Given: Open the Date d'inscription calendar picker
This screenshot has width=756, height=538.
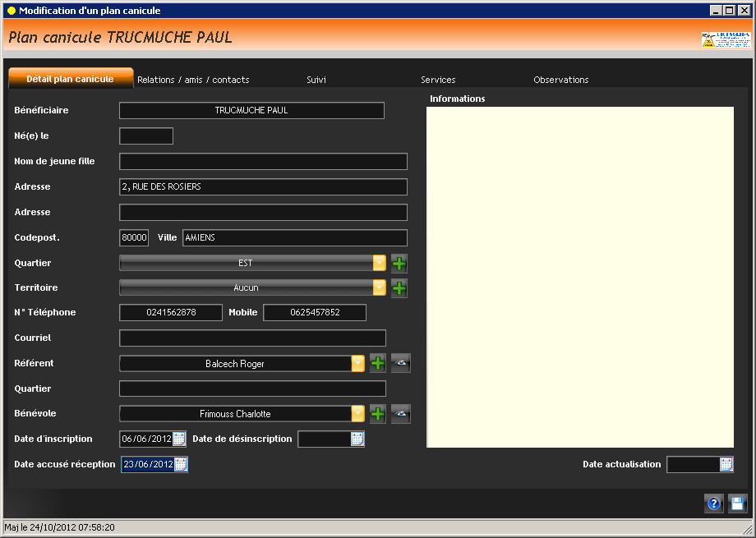Looking at the screenshot, I should click(x=179, y=439).
